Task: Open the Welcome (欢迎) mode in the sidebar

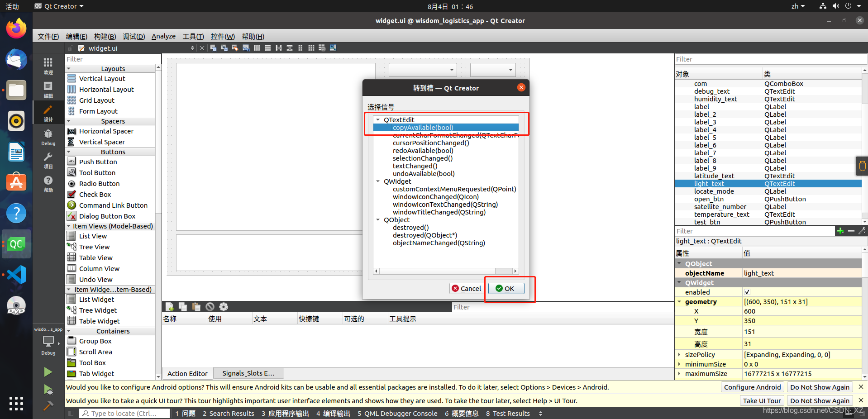Action: pos(48,66)
